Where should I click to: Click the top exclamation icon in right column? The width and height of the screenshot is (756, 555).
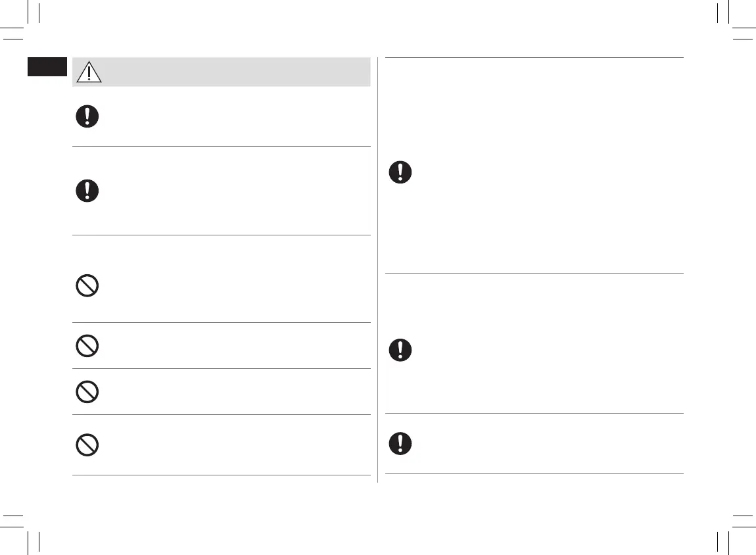[x=400, y=172]
